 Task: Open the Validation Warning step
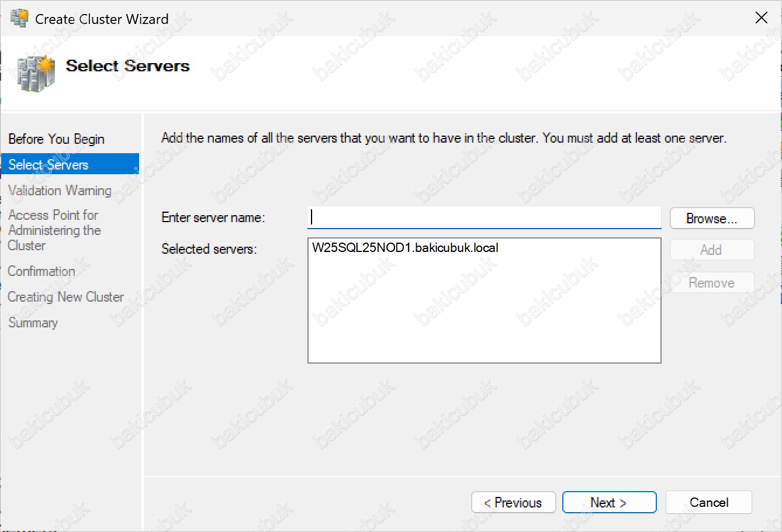pos(60,191)
